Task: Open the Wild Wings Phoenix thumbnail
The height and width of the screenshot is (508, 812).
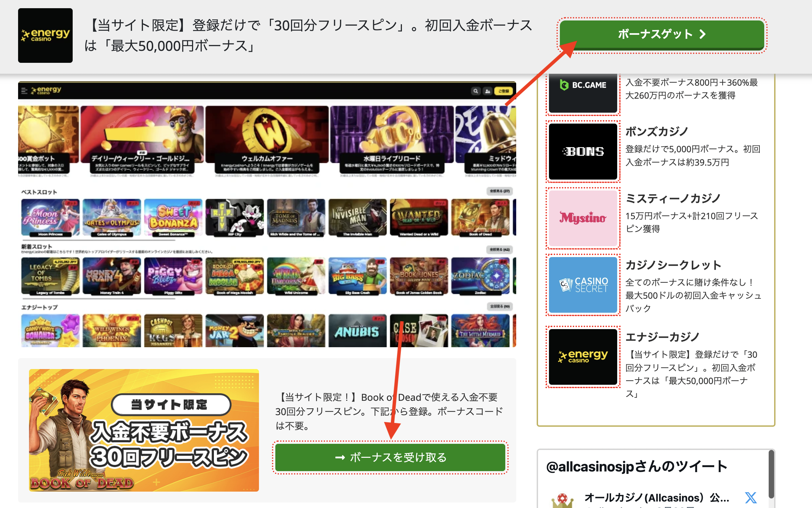Action: point(112,331)
